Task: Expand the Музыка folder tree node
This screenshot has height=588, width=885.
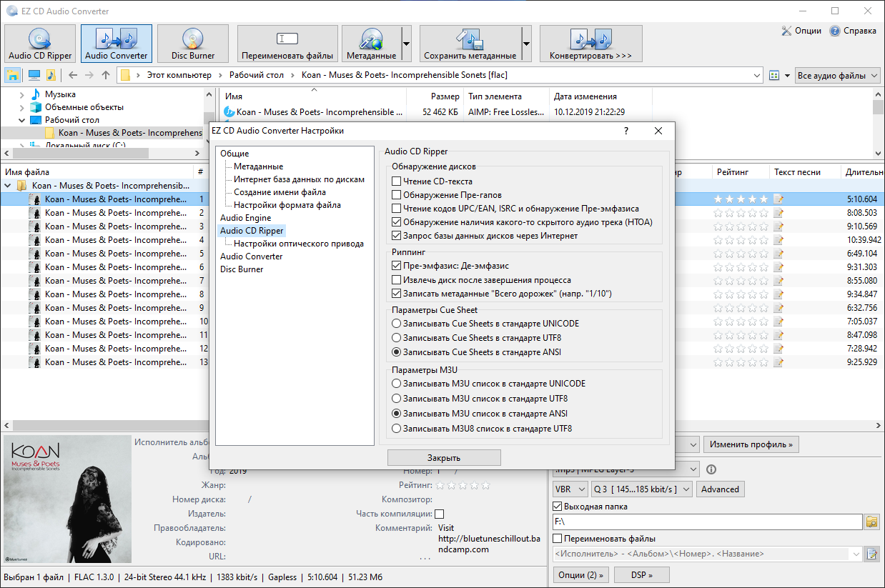Action: (22, 94)
